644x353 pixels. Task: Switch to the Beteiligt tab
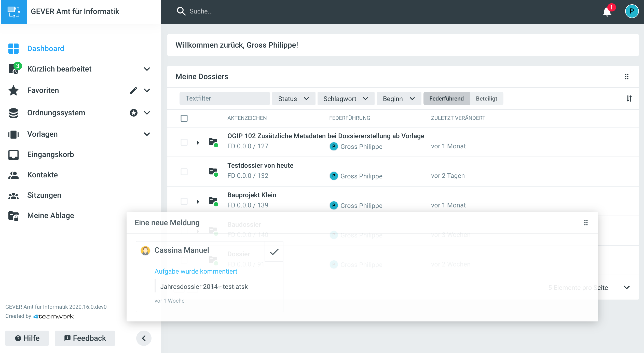[x=486, y=98]
